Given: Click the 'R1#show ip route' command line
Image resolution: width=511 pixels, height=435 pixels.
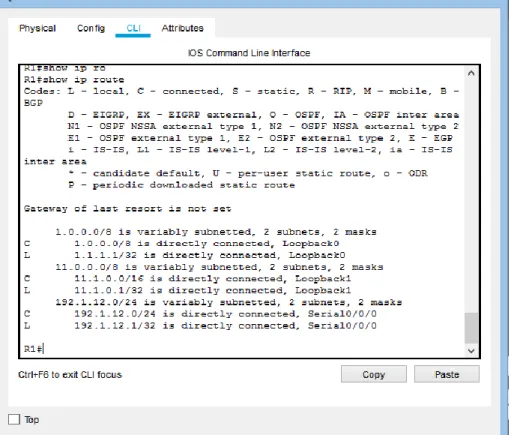Looking at the screenshot, I should click(x=74, y=80).
